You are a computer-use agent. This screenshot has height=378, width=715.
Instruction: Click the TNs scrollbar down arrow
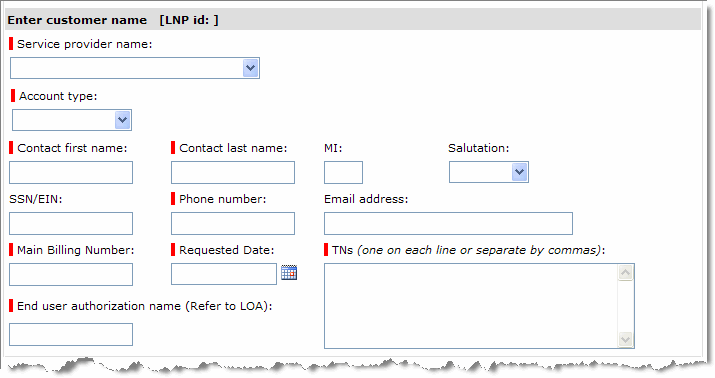[x=626, y=339]
